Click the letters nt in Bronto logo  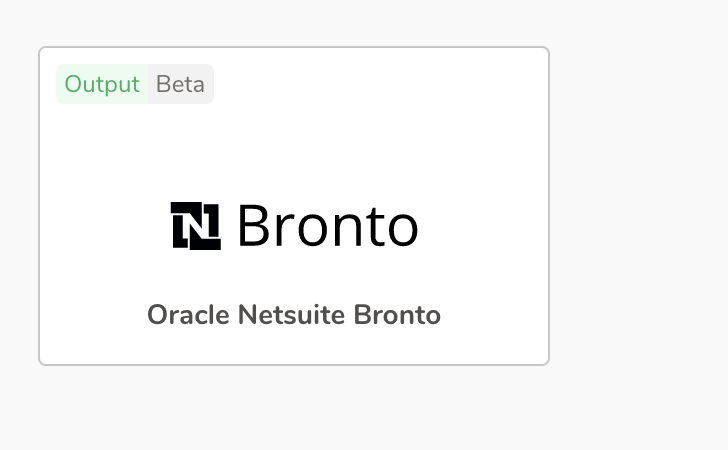click(352, 228)
